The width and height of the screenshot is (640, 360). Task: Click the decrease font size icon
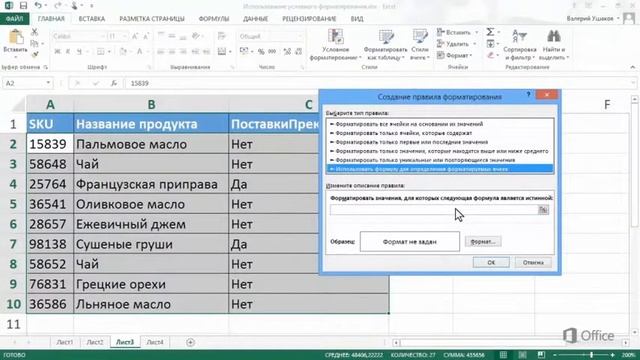[x=146, y=37]
